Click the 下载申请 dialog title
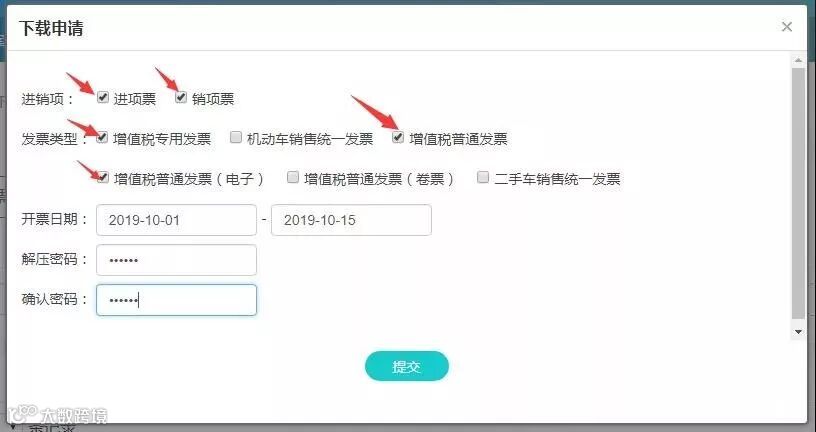Screen dimensions: 816x432 (51, 28)
